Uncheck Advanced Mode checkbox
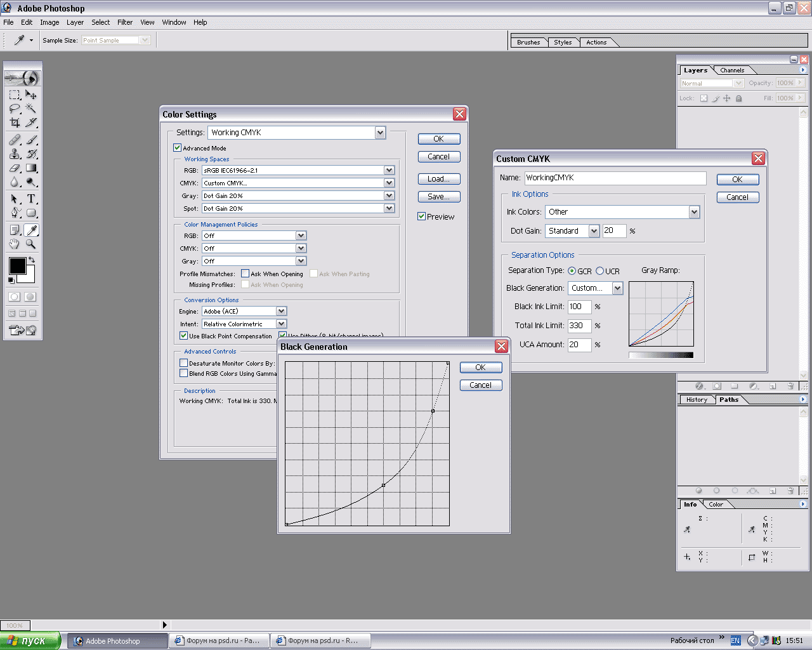 coord(178,148)
